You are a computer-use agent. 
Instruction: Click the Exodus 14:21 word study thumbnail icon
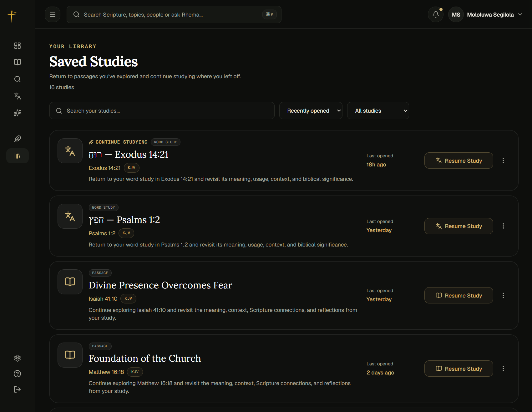tap(70, 151)
